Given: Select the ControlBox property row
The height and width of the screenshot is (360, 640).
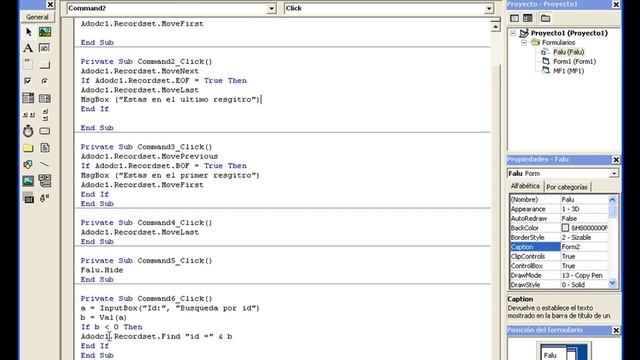Looking at the screenshot, I should click(x=559, y=266).
